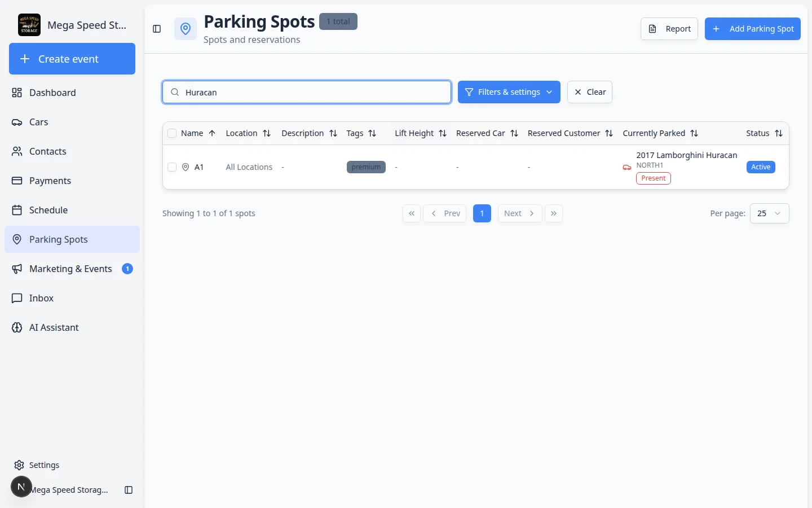Click the premium tag on spot A1

[366, 167]
